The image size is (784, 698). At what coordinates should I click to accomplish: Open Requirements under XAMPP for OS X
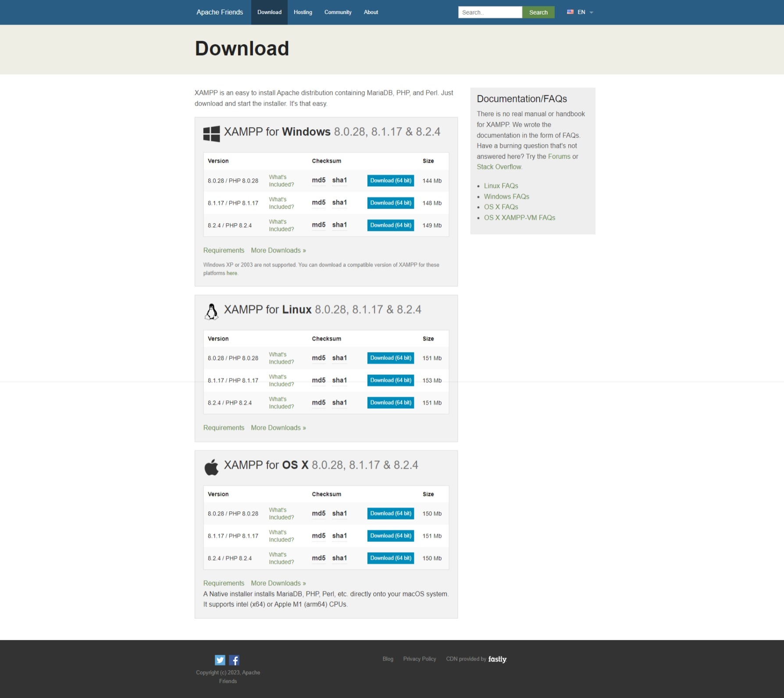click(x=224, y=583)
